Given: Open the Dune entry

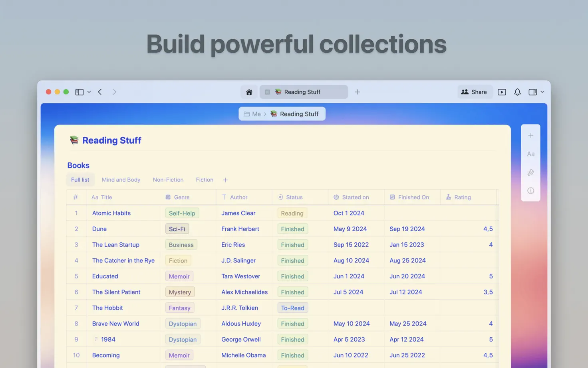Looking at the screenshot, I should (99, 229).
